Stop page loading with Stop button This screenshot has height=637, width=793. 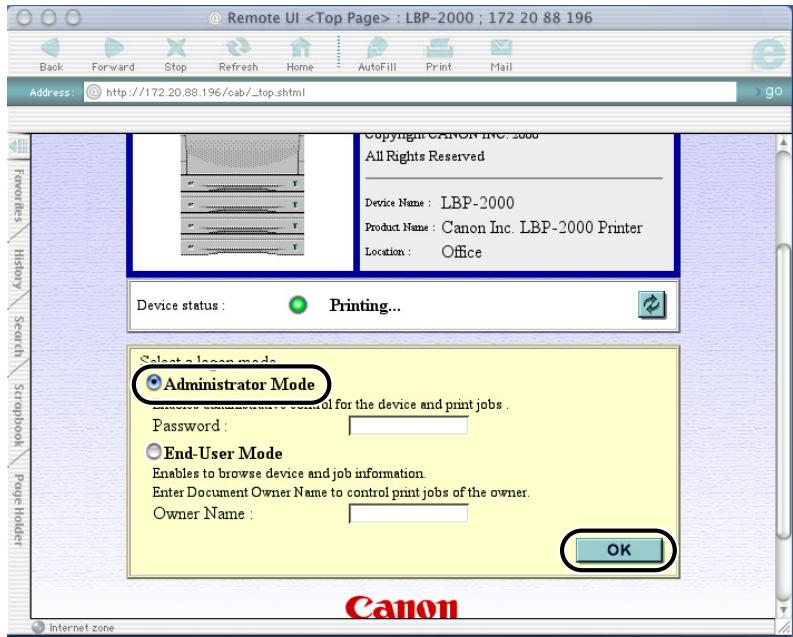pos(175,54)
